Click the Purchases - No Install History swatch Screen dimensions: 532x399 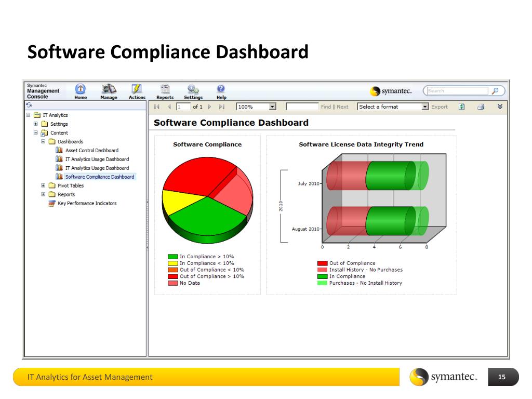[322, 283]
